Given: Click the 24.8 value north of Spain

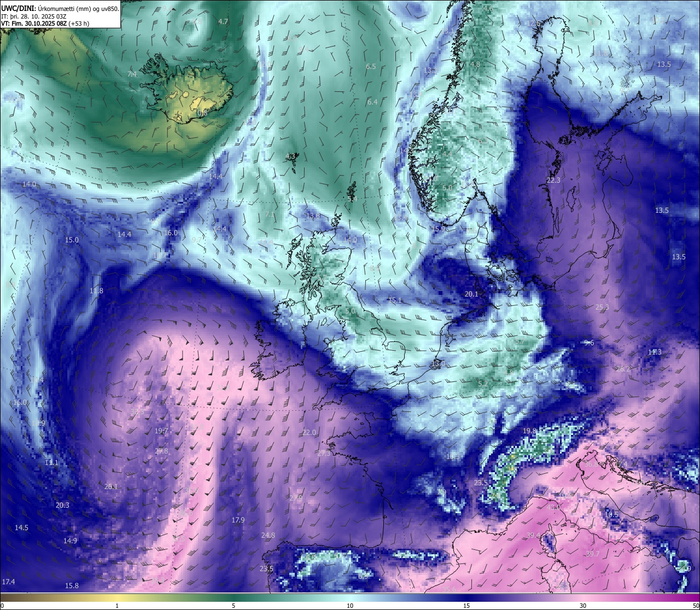Looking at the screenshot, I should (268, 536).
